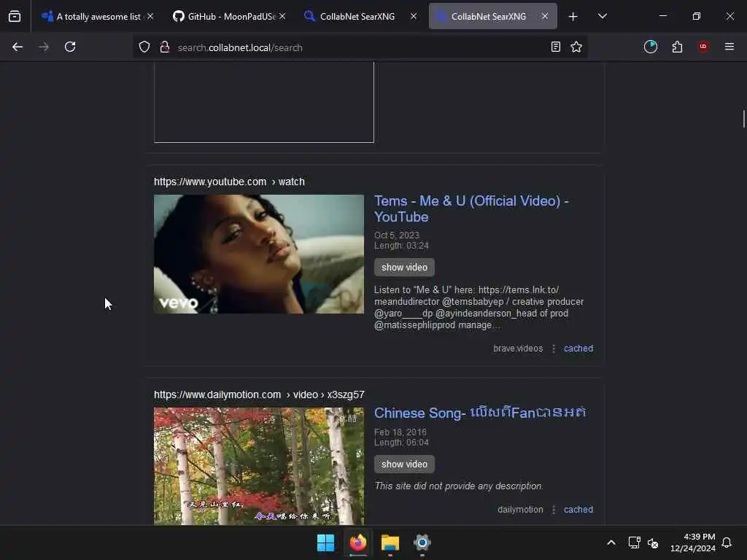Click show video button for Chinese Song
Viewport: 747px width, 560px height.
point(404,464)
